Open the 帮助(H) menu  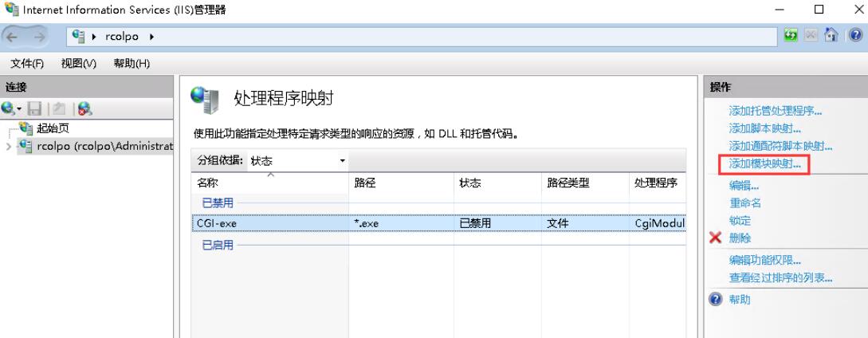(x=132, y=63)
